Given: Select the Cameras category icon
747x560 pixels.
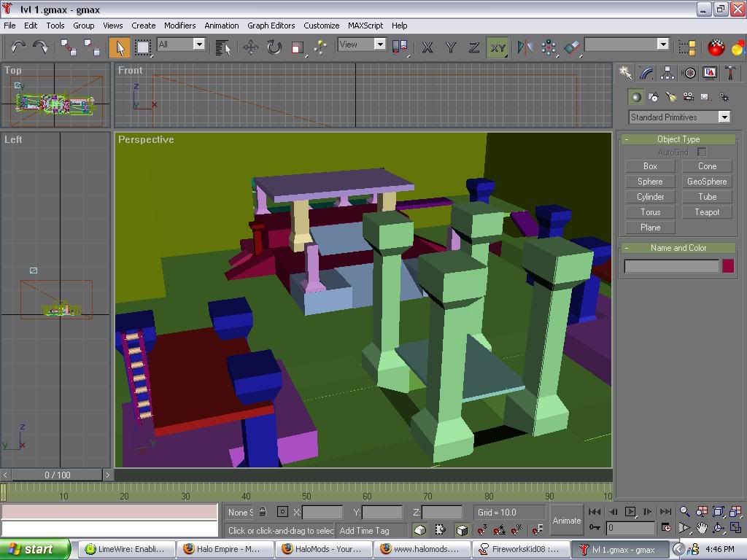Looking at the screenshot, I should coord(689,97).
